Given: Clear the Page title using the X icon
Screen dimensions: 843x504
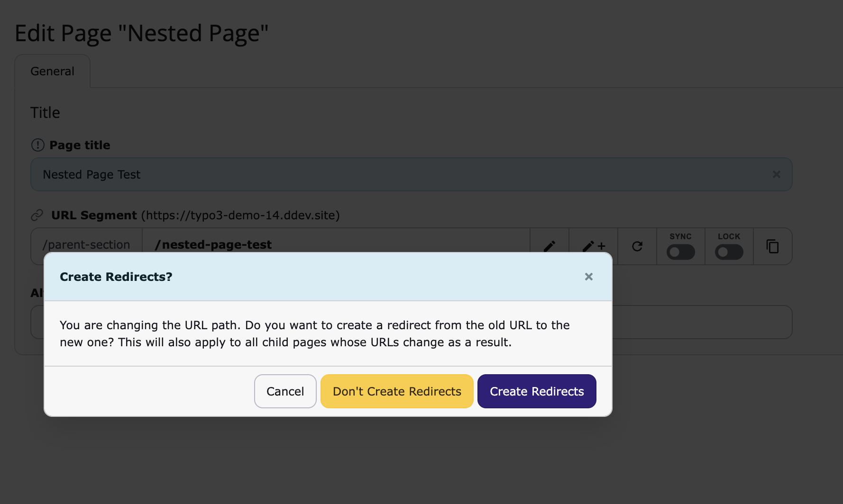Looking at the screenshot, I should 776,174.
